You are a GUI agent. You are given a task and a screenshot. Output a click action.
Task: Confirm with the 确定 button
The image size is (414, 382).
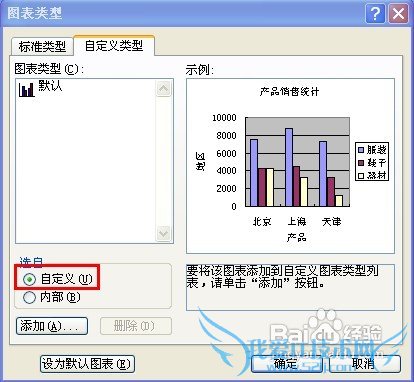click(287, 364)
